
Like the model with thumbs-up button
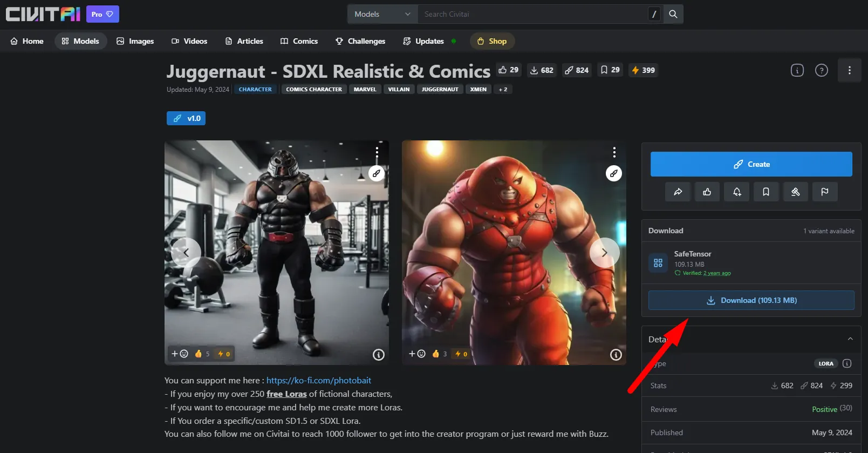(707, 192)
